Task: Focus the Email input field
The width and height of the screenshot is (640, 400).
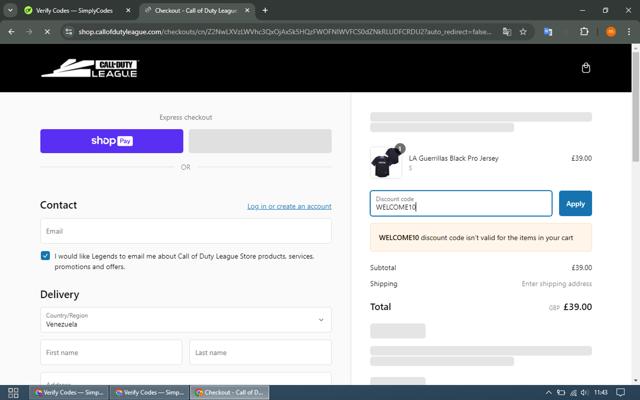Action: [x=186, y=231]
